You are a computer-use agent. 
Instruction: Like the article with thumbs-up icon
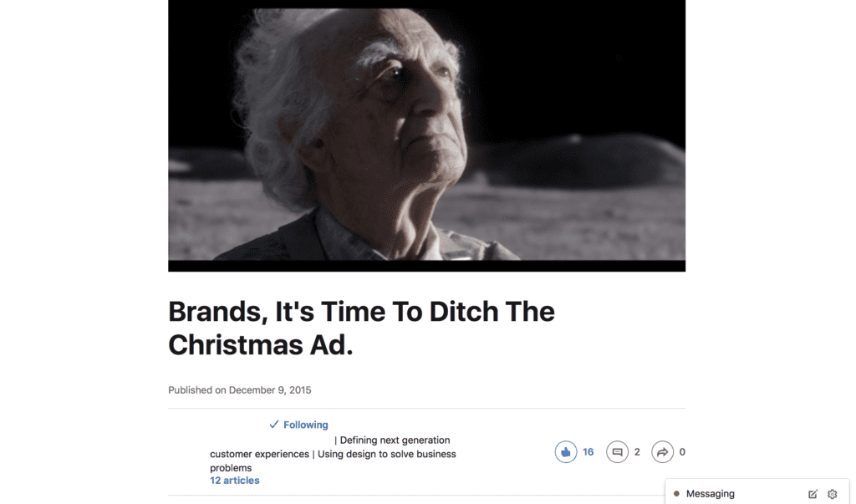tap(566, 451)
